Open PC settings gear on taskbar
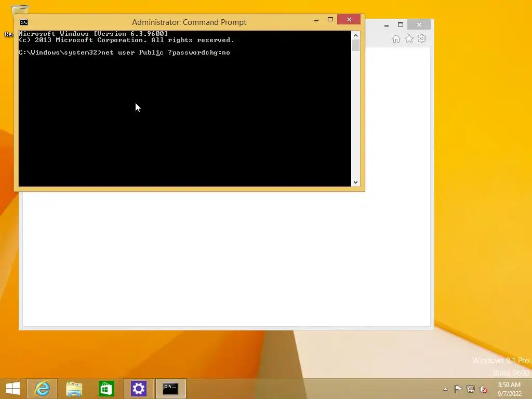Screen dimensions: 532x399 coord(138,389)
